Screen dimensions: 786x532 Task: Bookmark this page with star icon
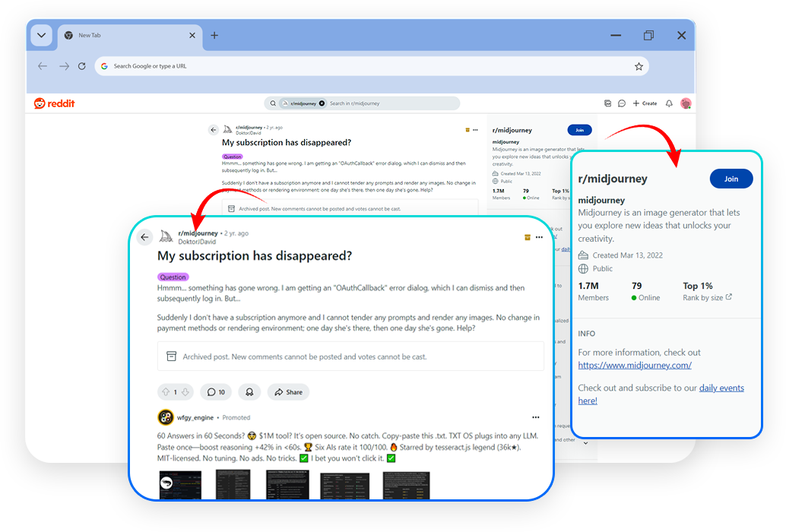pyautogui.click(x=639, y=66)
